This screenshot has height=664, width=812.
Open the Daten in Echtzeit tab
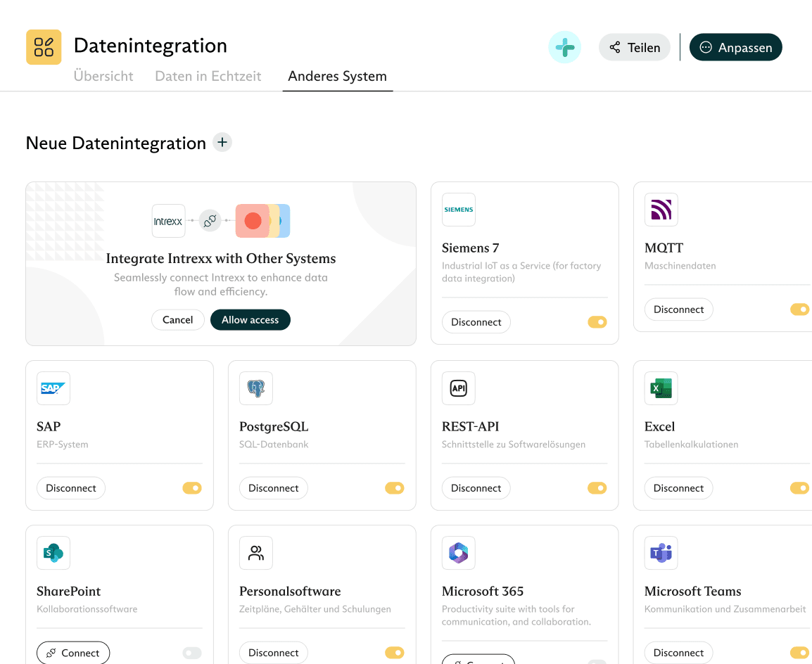pos(208,77)
